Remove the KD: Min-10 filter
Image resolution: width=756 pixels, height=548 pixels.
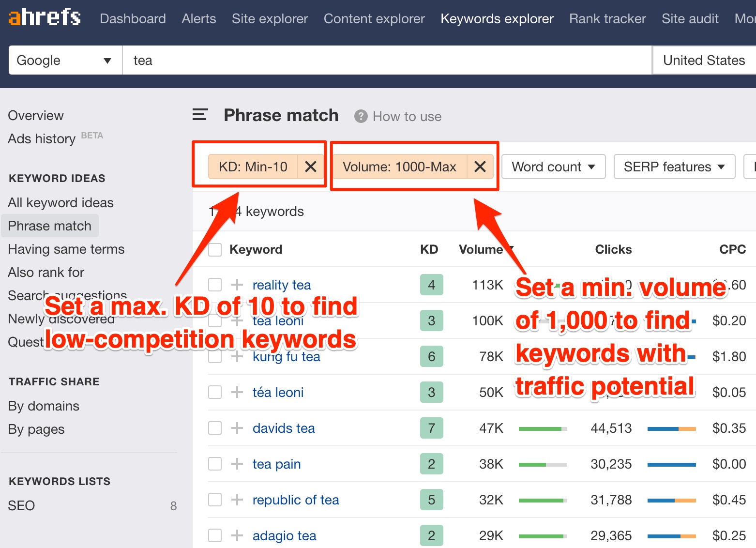pos(311,167)
